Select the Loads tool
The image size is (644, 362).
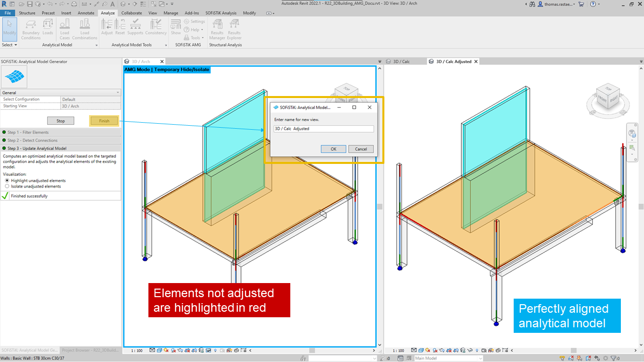pyautogui.click(x=48, y=28)
